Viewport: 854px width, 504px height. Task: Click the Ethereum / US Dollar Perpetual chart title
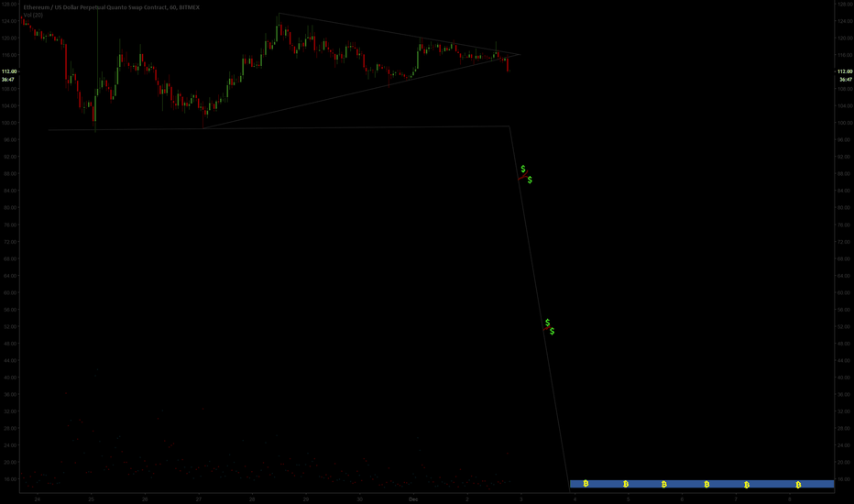coord(111,7)
